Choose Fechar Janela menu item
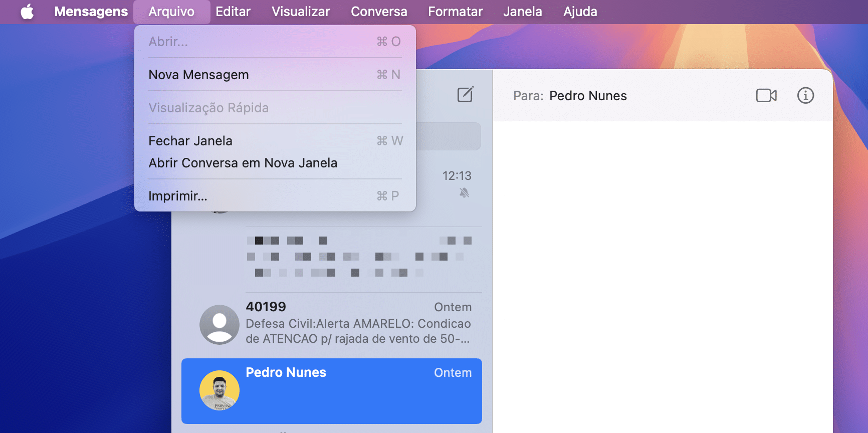 pyautogui.click(x=275, y=141)
